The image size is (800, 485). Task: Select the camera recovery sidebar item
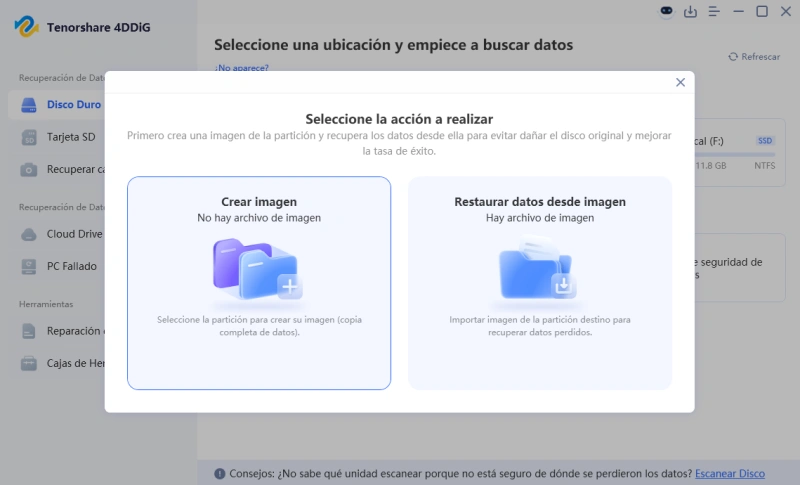pyautogui.click(x=57, y=169)
